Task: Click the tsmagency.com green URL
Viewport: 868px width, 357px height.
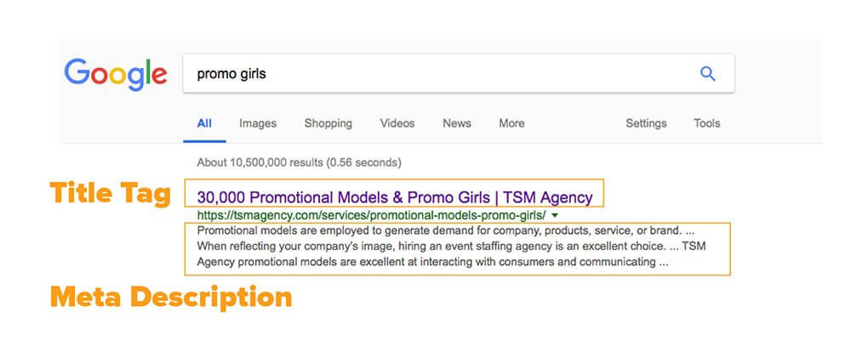Action: click(371, 215)
